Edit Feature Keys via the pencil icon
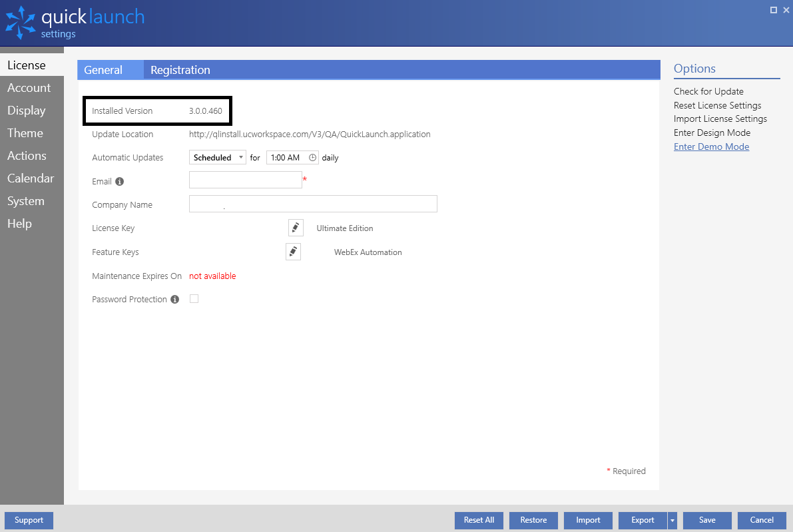 pyautogui.click(x=293, y=251)
